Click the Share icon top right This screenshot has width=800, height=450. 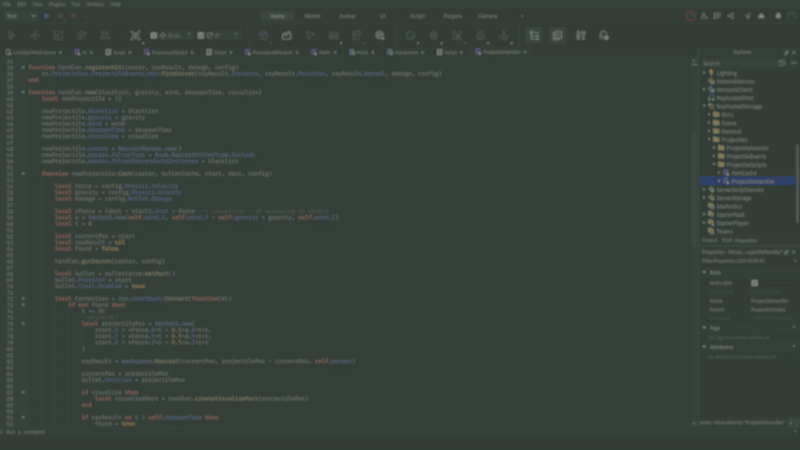[731, 16]
